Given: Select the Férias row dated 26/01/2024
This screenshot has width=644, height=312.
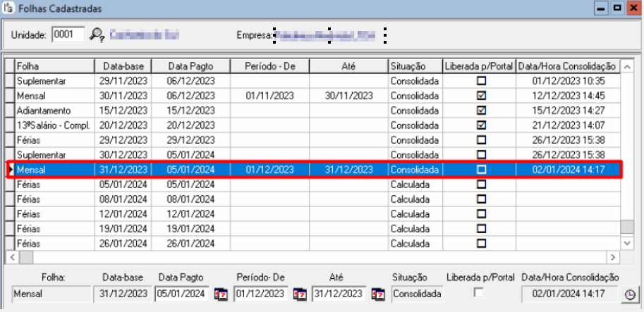Looking at the screenshot, I should coord(54,243).
